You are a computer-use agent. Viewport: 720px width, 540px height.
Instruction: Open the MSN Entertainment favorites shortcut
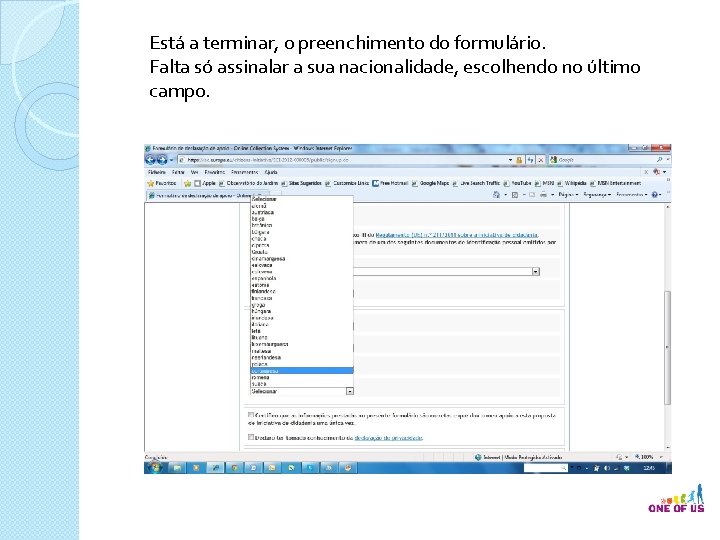click(615, 183)
